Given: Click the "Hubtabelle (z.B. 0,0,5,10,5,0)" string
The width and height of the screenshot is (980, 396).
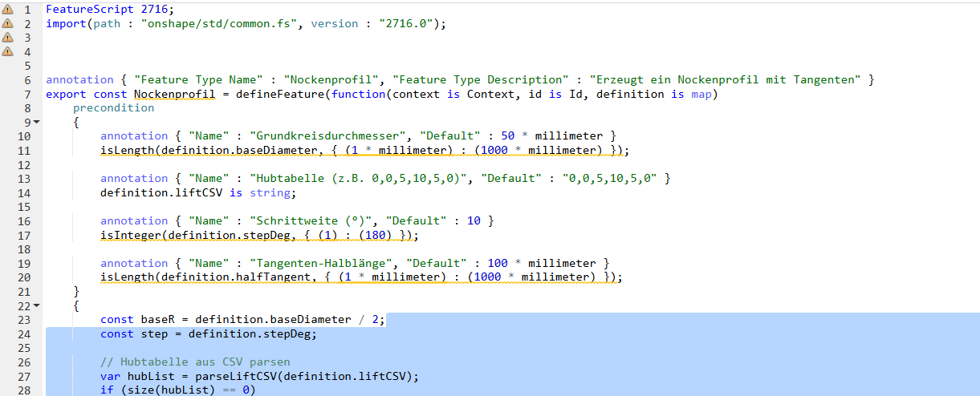Looking at the screenshot, I should 360,179.
